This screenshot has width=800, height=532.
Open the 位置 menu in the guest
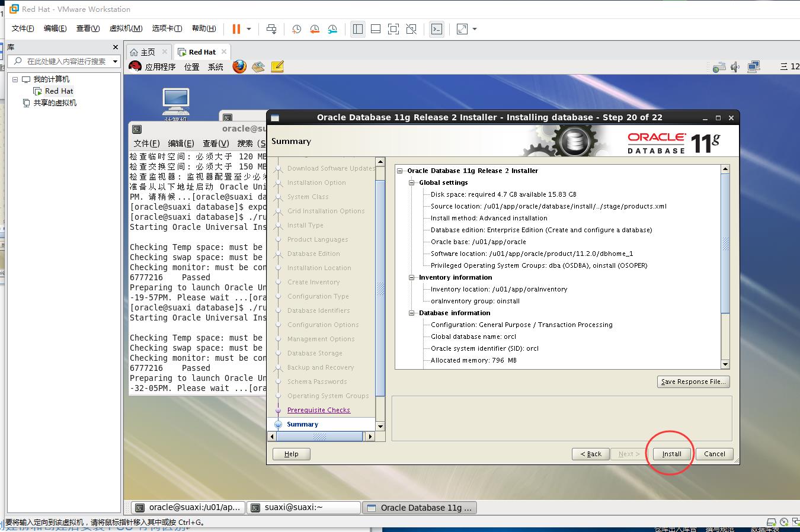pyautogui.click(x=192, y=67)
